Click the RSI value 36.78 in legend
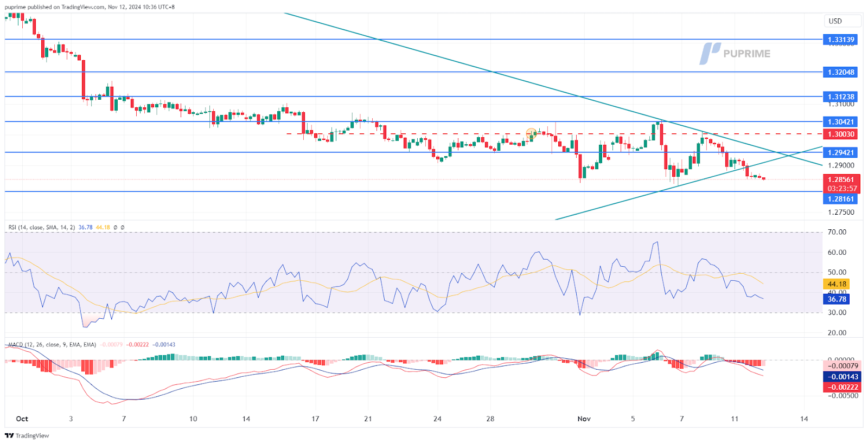 (85, 228)
